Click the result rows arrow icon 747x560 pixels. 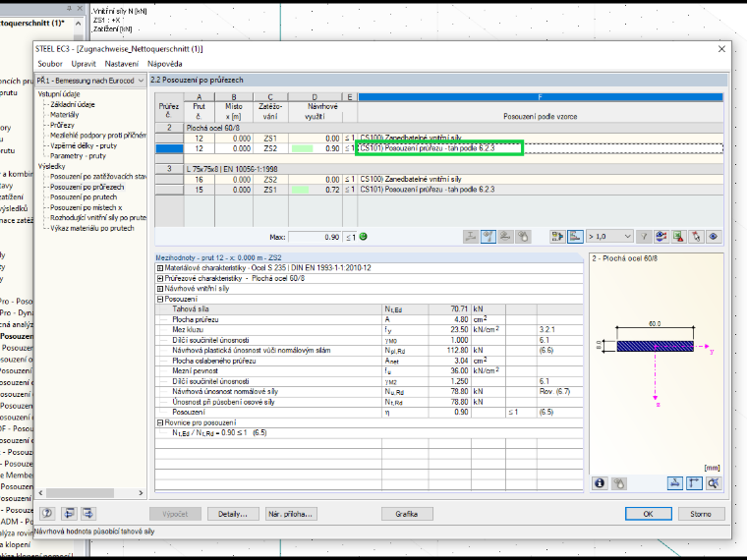pyautogui.click(x=557, y=236)
